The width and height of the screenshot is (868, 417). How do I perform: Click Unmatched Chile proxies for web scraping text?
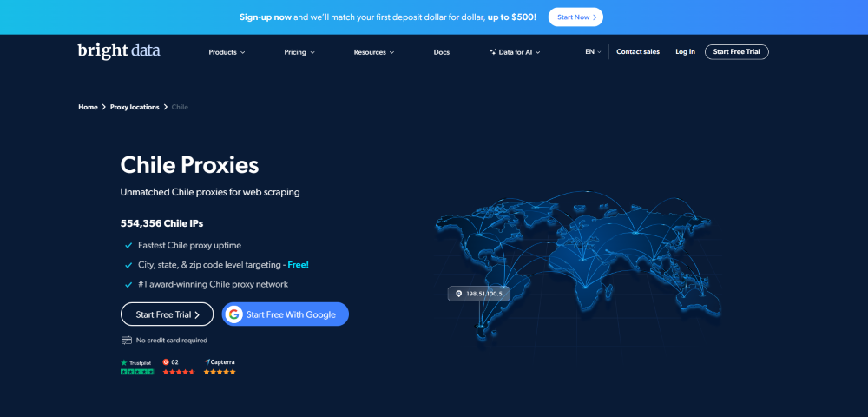tap(210, 192)
